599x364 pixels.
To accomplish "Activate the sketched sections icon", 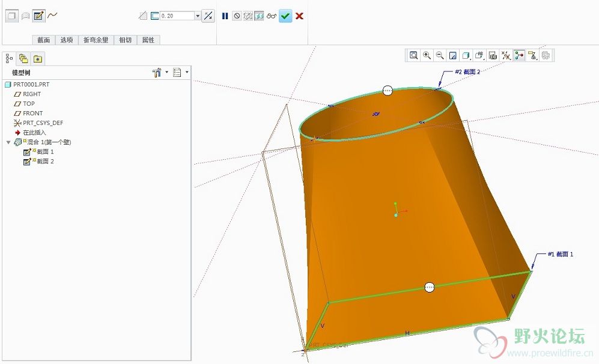I will (x=38, y=16).
